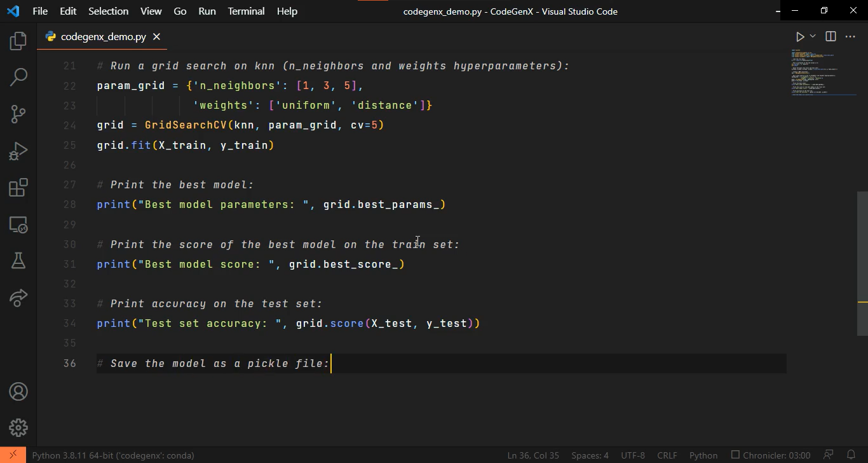Split the editor to the right
The width and height of the screenshot is (868, 463).
[x=831, y=37]
